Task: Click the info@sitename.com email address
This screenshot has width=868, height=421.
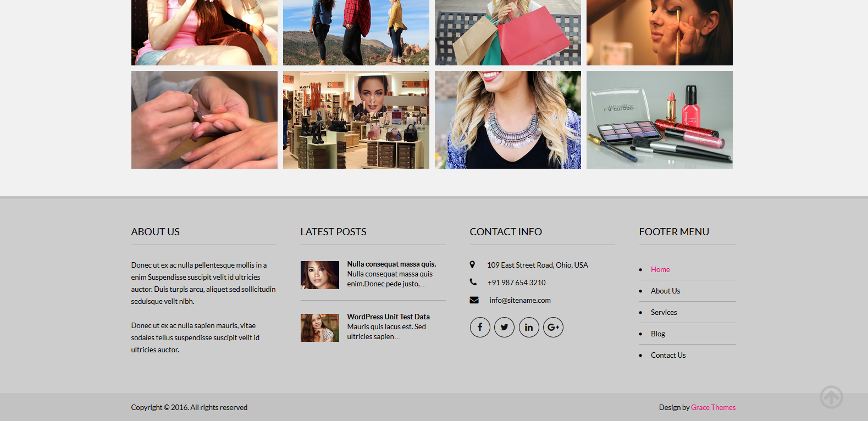Action: click(x=520, y=300)
